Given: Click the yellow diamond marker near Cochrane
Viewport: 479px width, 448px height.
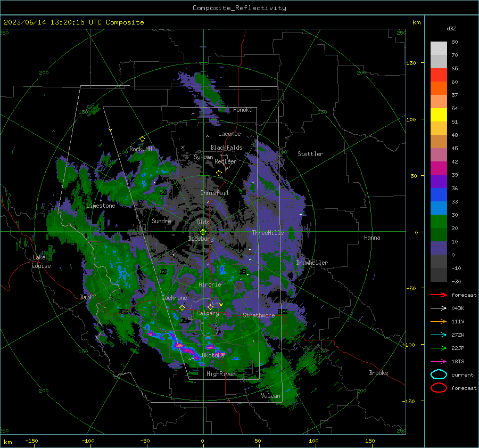Looking at the screenshot, I should tap(182, 307).
